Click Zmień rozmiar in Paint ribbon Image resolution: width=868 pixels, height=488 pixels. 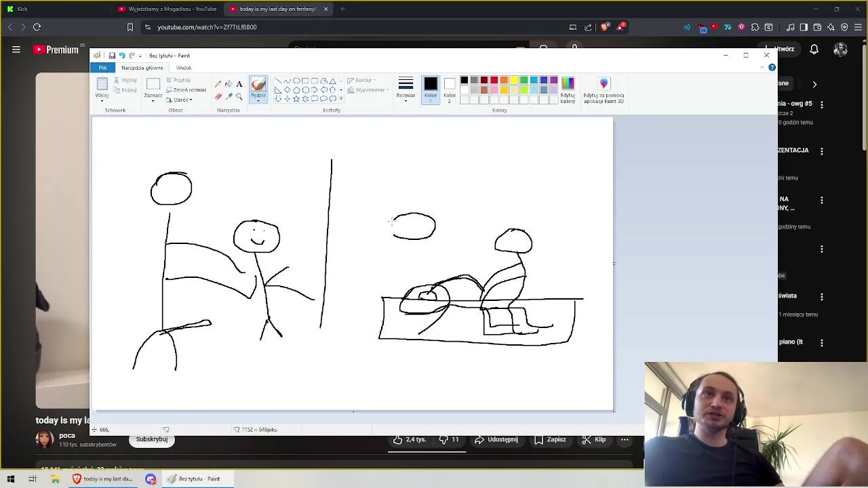tap(186, 90)
